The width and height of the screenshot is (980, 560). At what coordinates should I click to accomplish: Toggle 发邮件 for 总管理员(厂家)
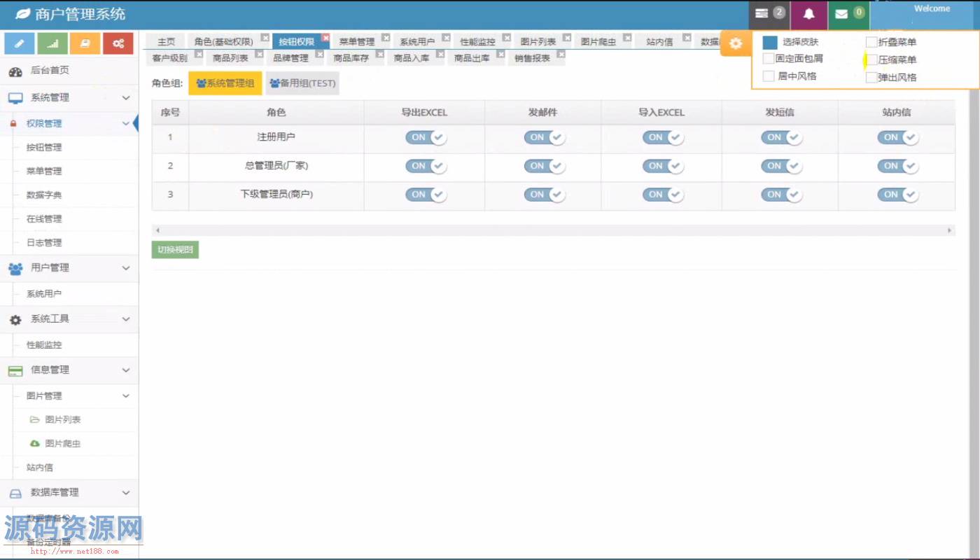[545, 167]
